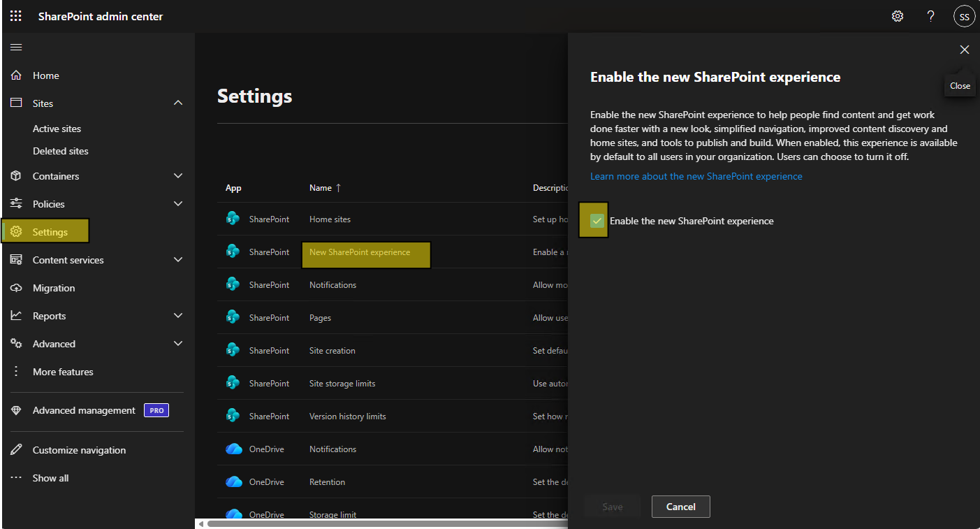Click the Migration cloud icon
The image size is (980, 529).
[16, 288]
